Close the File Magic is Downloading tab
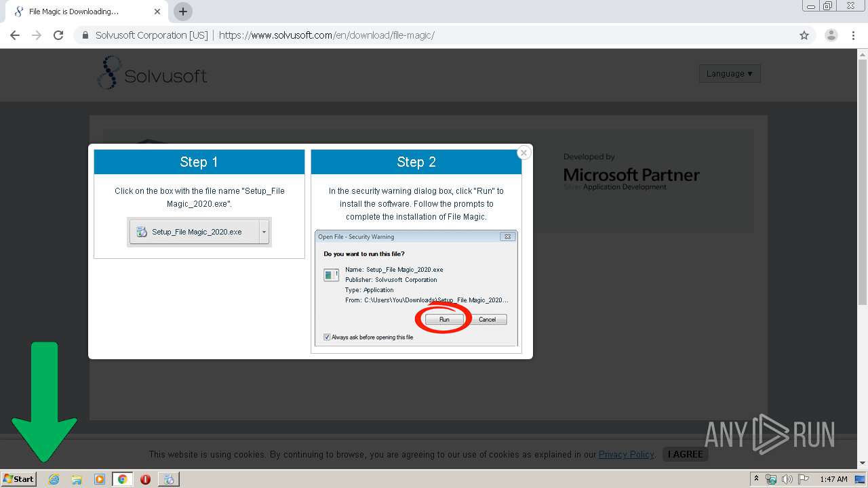This screenshot has width=868, height=488. tap(157, 12)
